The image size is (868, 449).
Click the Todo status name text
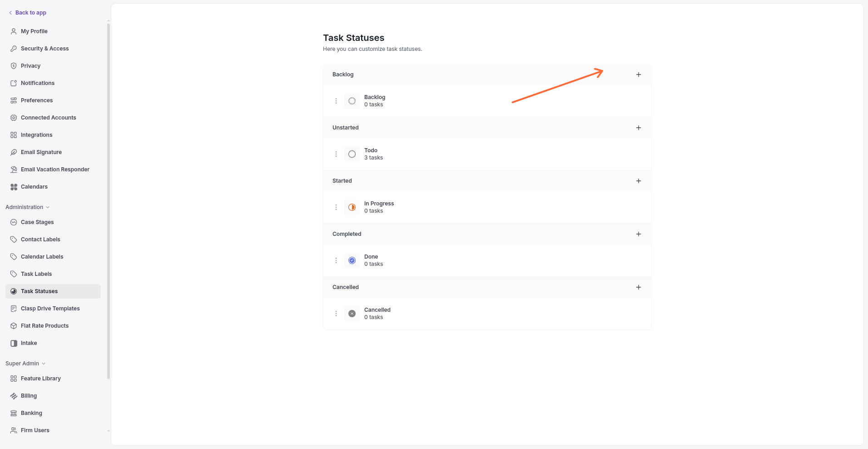pos(371,150)
